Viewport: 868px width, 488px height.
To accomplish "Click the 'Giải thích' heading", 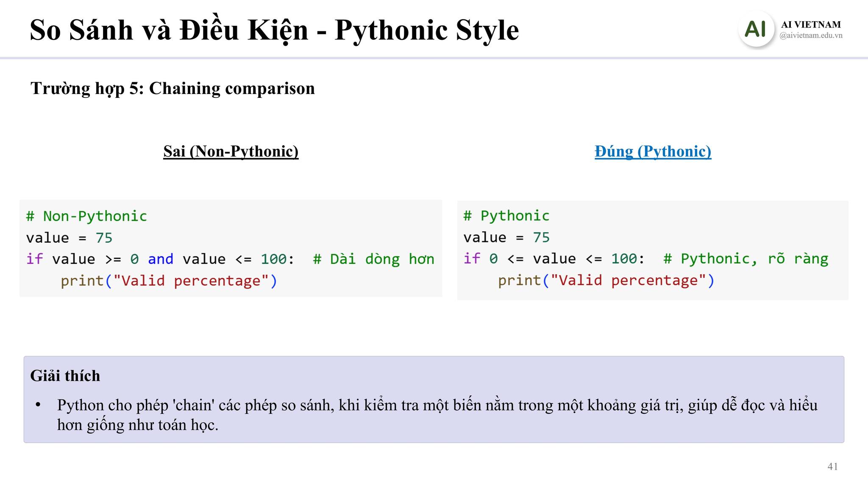I will click(x=65, y=376).
